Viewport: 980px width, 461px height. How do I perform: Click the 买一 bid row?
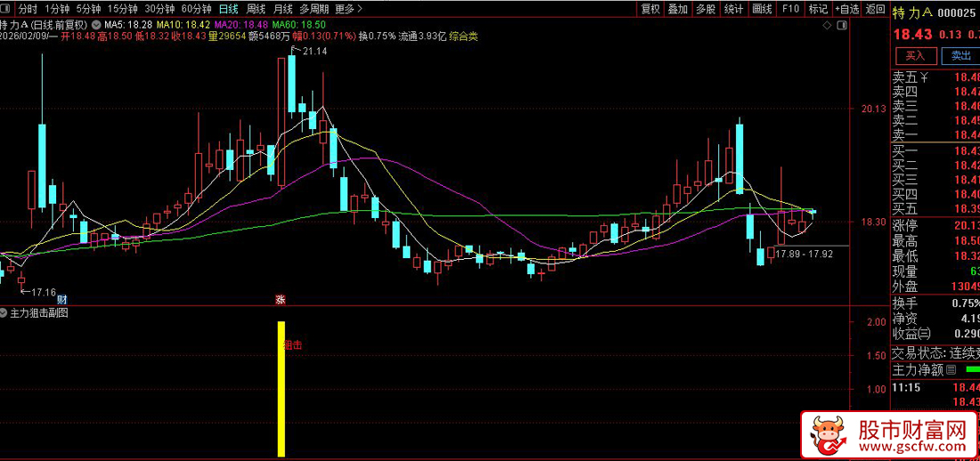point(935,151)
